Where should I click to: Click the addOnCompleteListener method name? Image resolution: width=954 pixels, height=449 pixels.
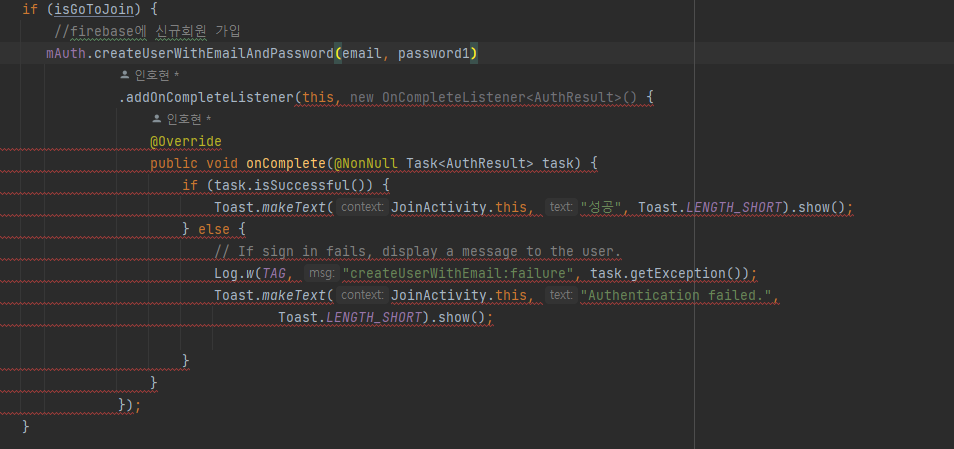pos(210,97)
